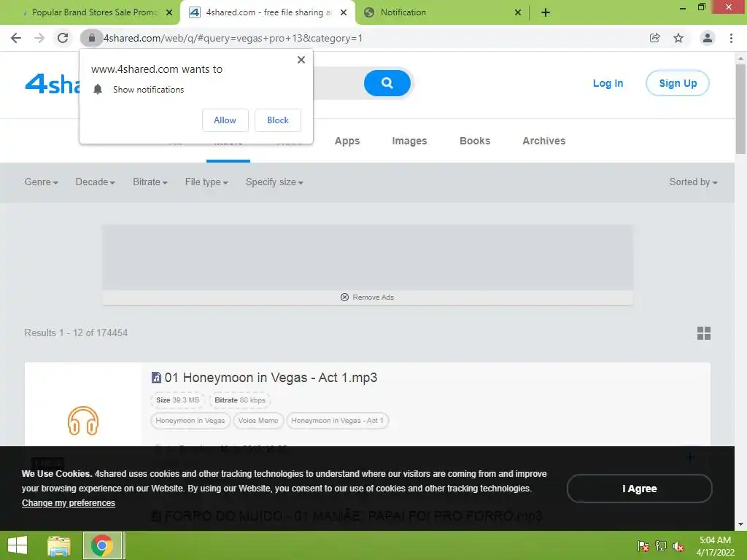
Task: Switch to the Apps category tab
Action: pos(347,141)
